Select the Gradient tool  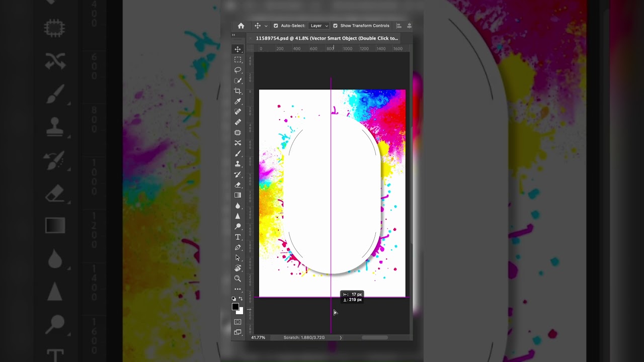click(x=237, y=195)
